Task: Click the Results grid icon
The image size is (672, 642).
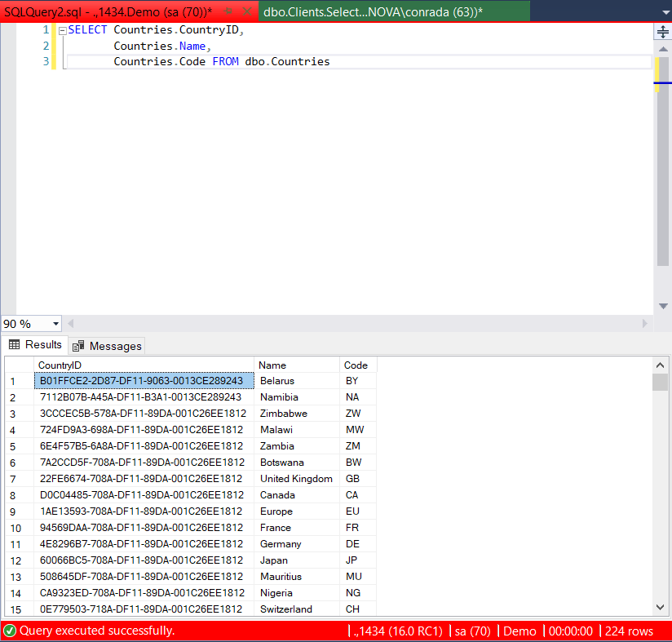Action: coord(15,345)
